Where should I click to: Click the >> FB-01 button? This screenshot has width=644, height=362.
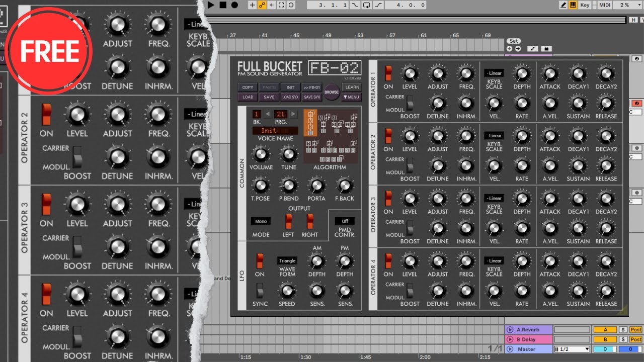(x=311, y=87)
